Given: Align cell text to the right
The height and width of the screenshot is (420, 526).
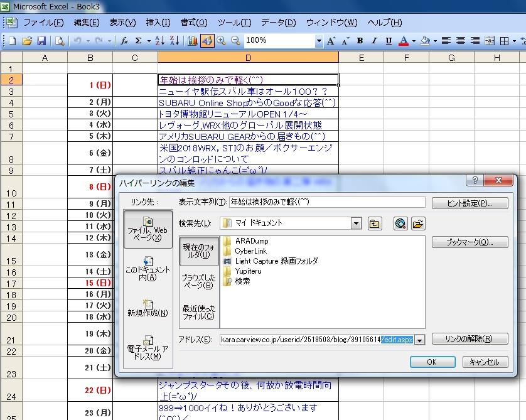Looking at the screenshot, I should [475, 41].
